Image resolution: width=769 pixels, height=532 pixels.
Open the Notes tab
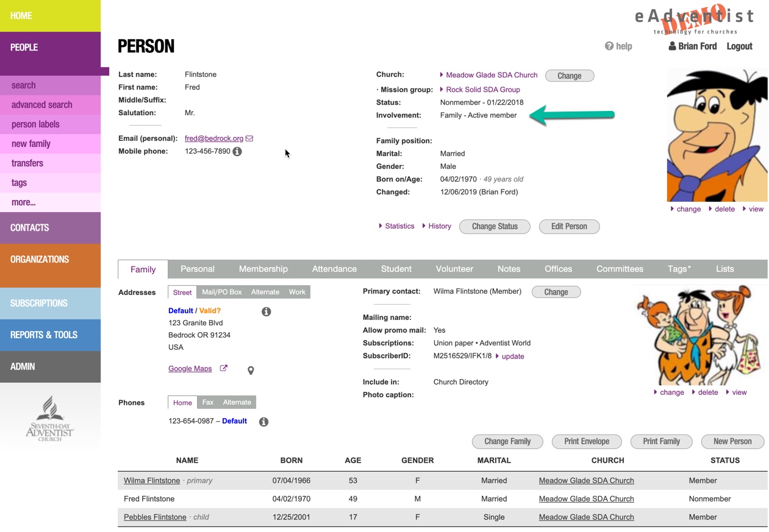(509, 269)
